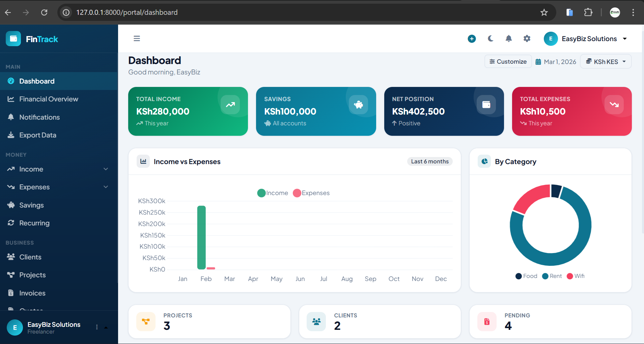Open the Export Data section from sidebar
Image resolution: width=644 pixels, height=344 pixels.
click(37, 135)
